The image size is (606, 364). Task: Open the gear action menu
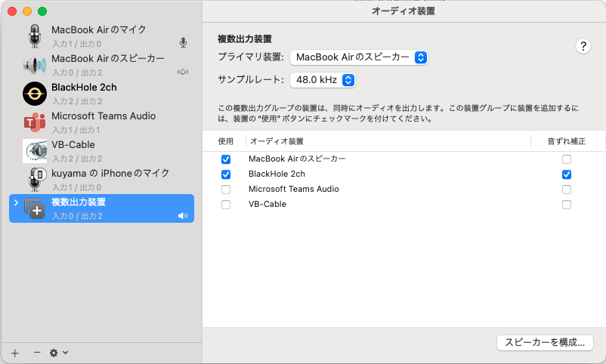[x=59, y=353]
